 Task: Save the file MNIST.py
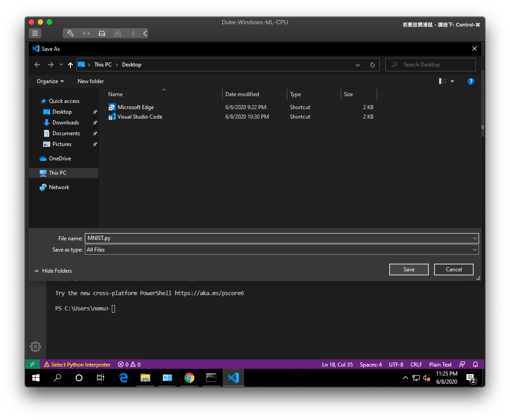(409, 269)
